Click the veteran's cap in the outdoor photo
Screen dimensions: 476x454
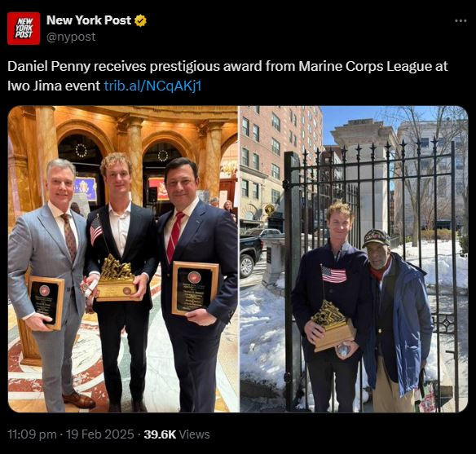click(377, 238)
